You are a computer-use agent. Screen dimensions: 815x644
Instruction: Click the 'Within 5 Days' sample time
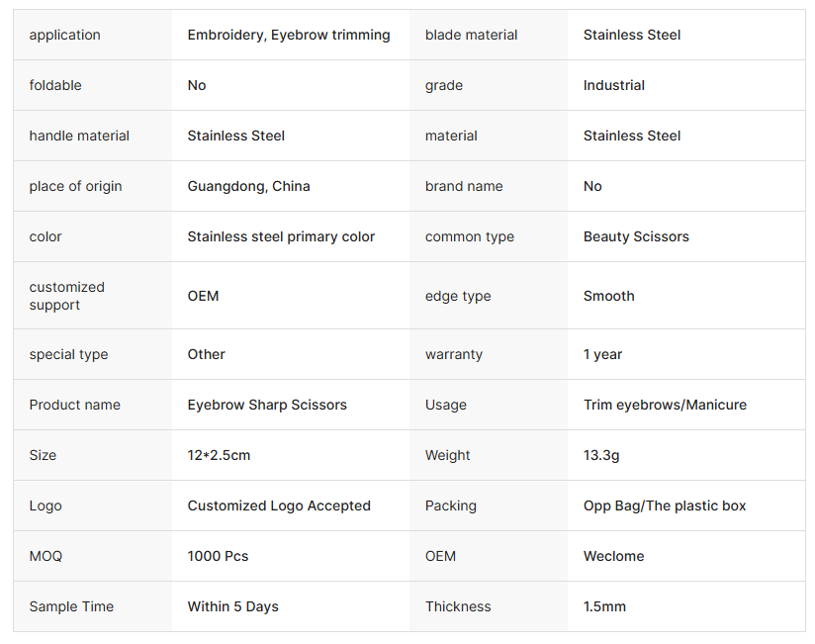pyautogui.click(x=232, y=606)
